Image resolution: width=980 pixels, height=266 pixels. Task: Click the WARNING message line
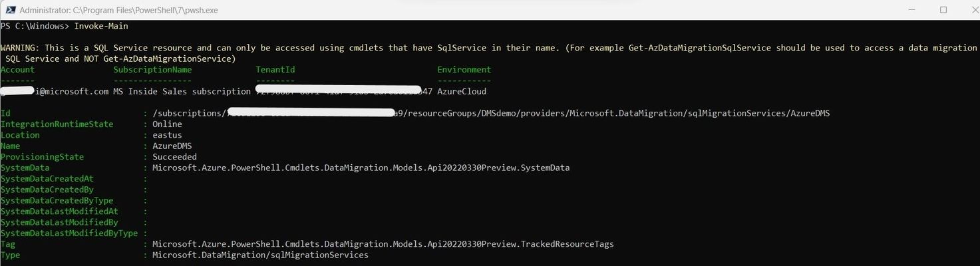pos(489,53)
